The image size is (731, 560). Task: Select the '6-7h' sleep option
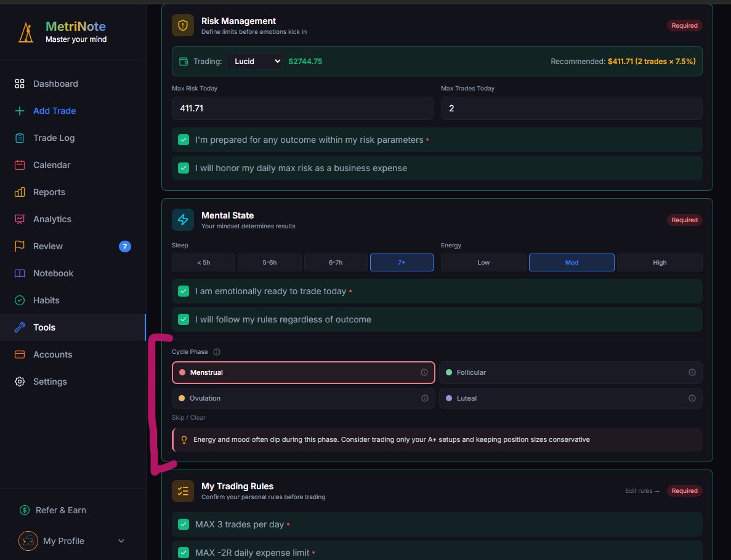[x=336, y=262]
